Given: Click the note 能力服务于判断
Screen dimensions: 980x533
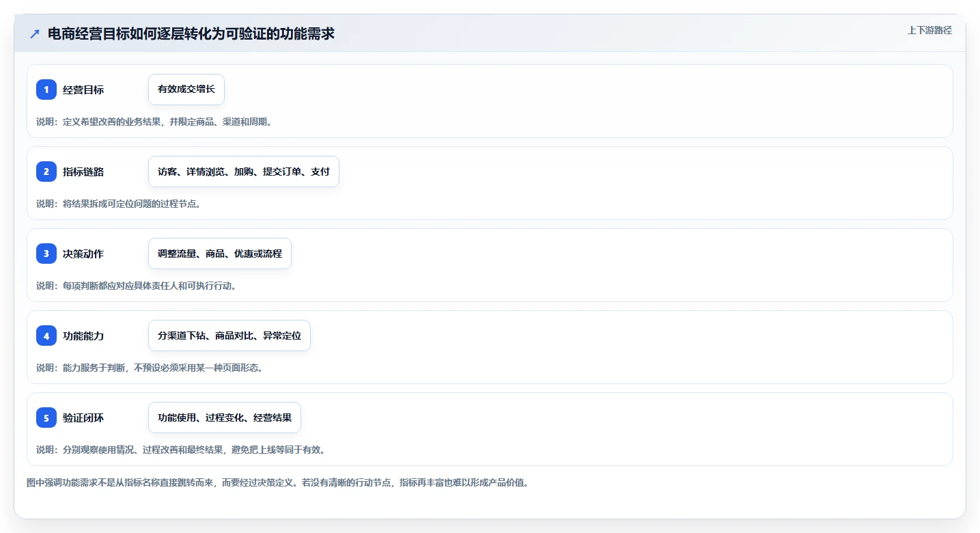Looking at the screenshot, I should [150, 368].
